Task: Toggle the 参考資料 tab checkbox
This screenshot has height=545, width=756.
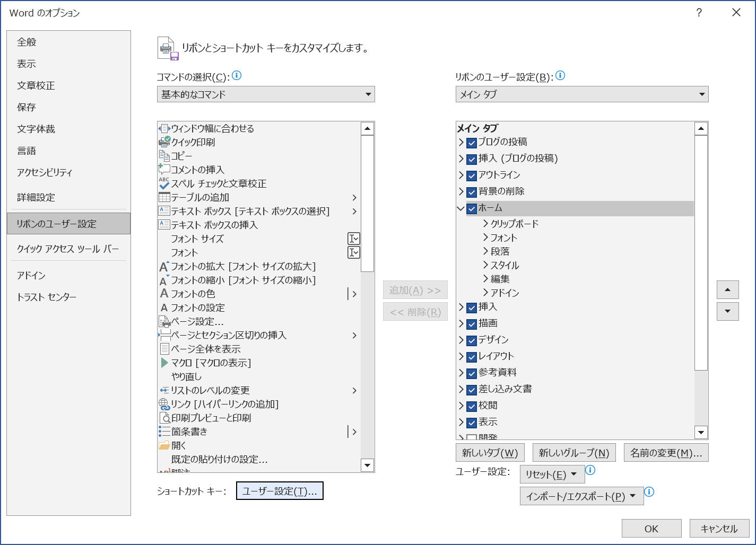Action: click(472, 373)
